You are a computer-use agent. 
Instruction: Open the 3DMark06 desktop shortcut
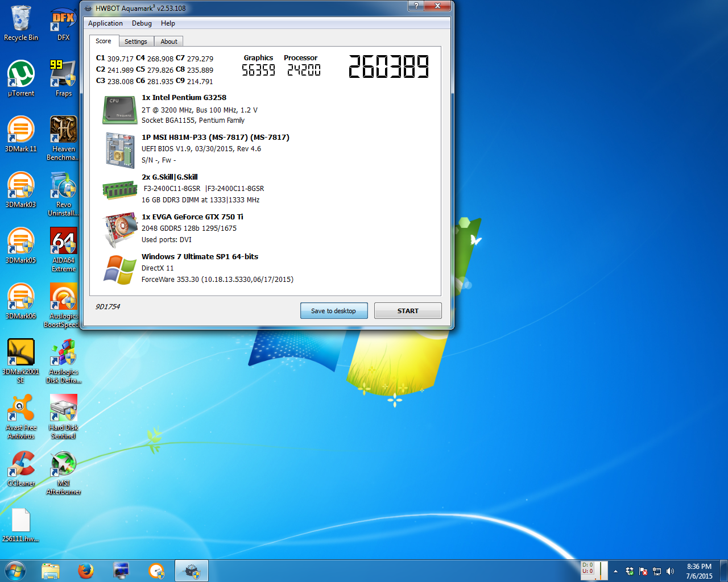pyautogui.click(x=21, y=301)
